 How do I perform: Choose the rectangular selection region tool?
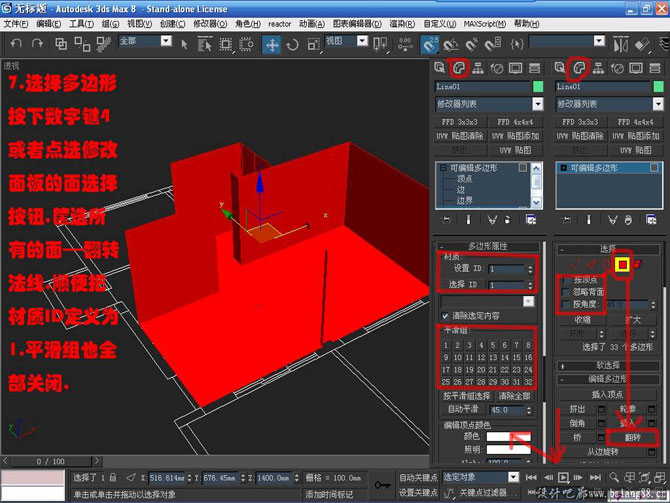pos(226,44)
